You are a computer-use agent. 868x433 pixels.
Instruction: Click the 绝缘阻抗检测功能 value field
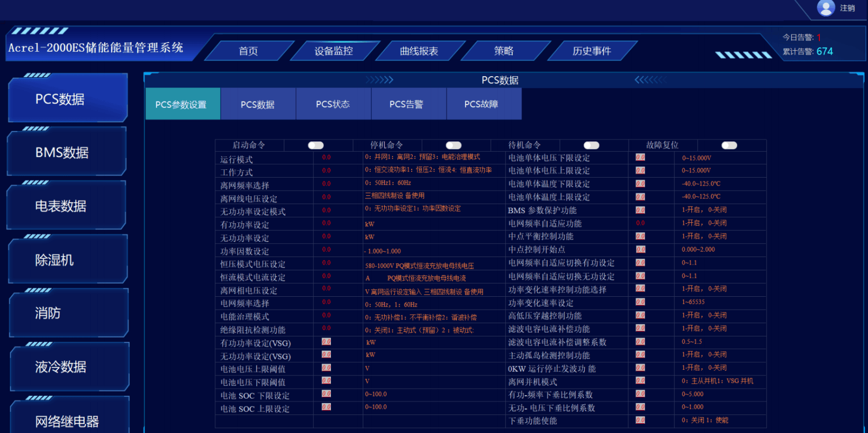coord(326,328)
